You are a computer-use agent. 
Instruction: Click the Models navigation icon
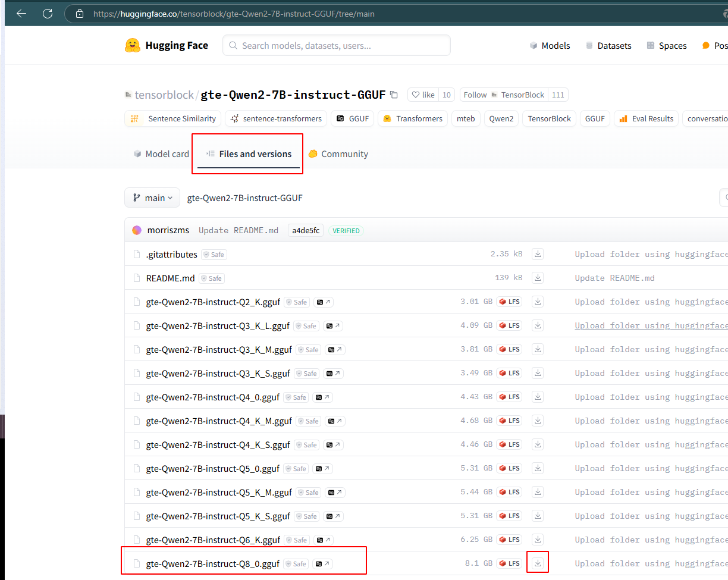click(534, 45)
